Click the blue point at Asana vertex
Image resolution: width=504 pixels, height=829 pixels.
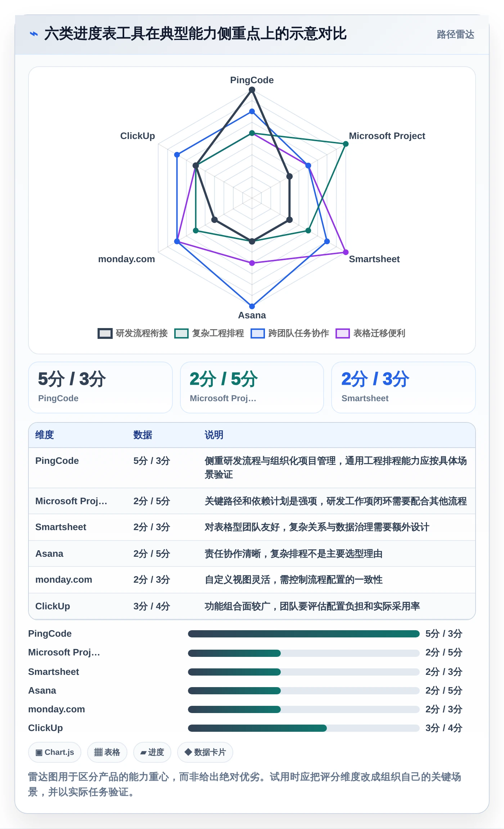tap(252, 306)
